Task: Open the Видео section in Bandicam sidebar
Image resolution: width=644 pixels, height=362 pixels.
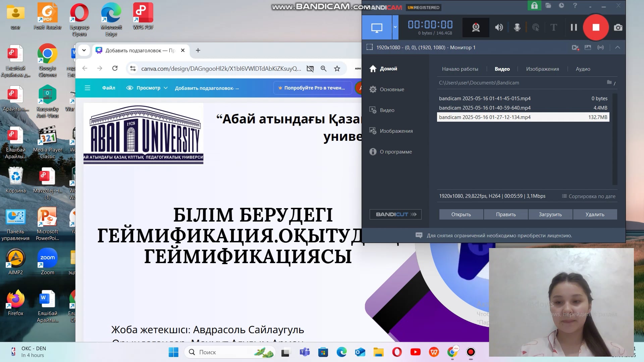Action: coord(387,110)
